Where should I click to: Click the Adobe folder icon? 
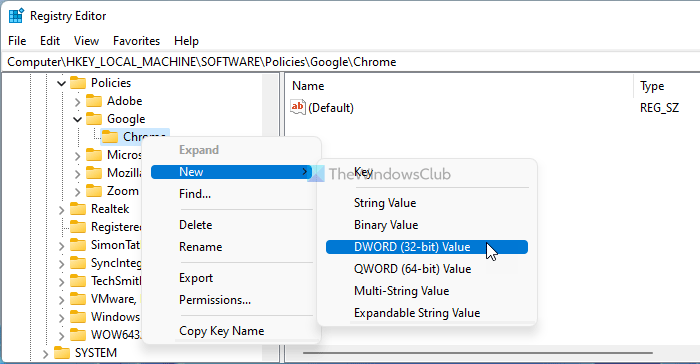94,101
